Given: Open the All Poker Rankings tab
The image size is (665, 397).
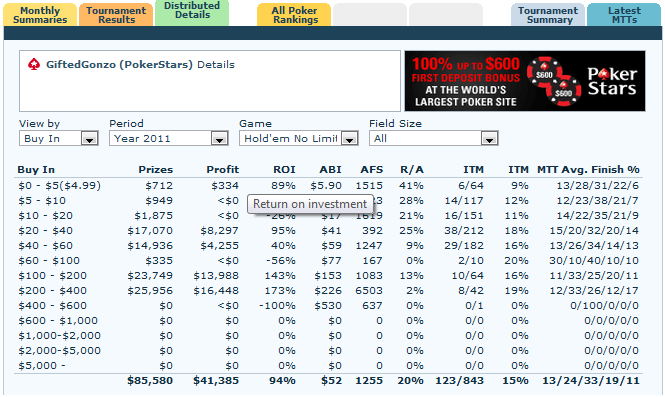Looking at the screenshot, I should 294,15.
